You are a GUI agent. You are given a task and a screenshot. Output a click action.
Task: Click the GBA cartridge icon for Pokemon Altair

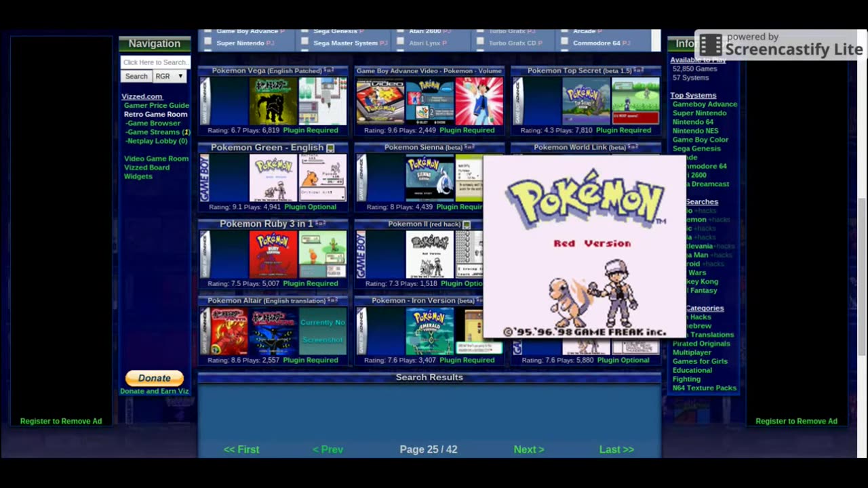(x=205, y=331)
